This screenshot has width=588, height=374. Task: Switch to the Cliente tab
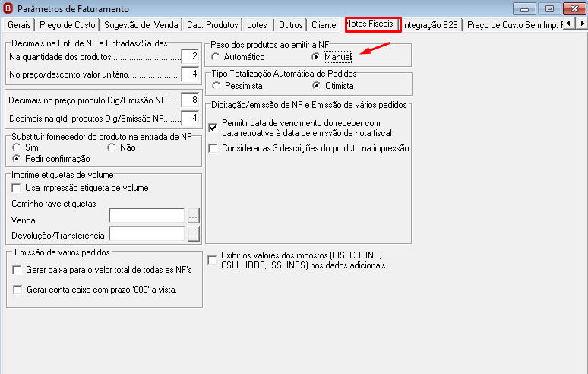(324, 25)
